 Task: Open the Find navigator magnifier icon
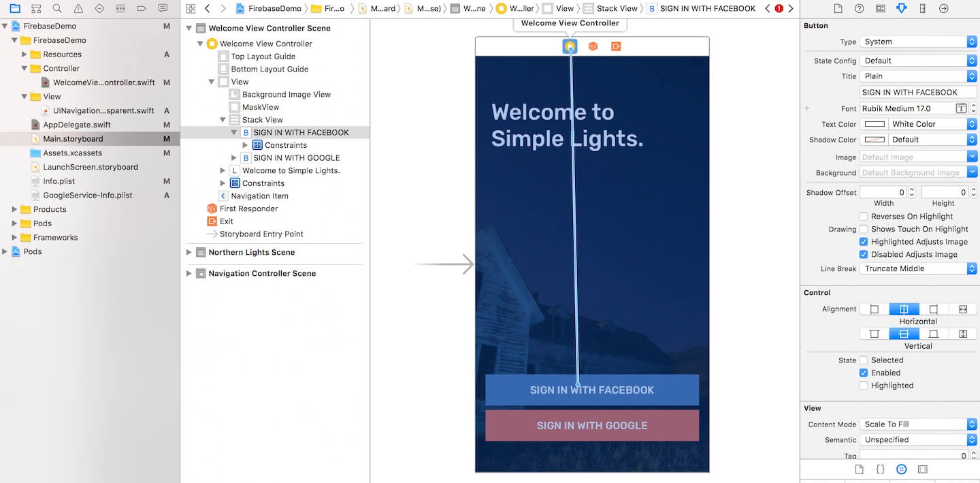coord(57,8)
